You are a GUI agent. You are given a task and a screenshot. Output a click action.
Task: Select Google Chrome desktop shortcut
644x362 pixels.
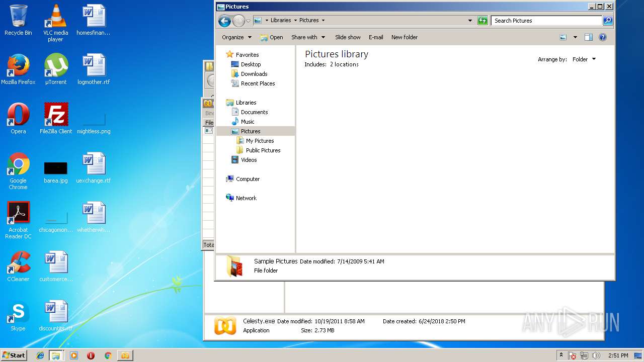(x=18, y=171)
